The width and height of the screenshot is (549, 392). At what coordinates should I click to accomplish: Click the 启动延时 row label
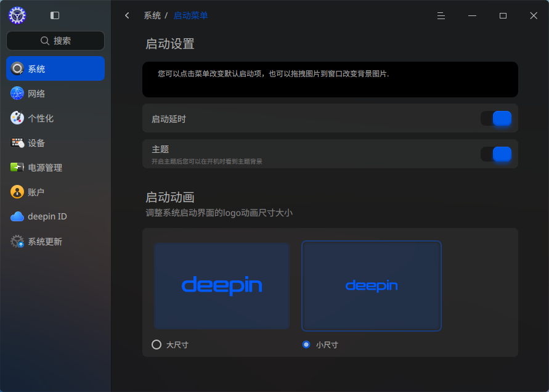point(169,119)
